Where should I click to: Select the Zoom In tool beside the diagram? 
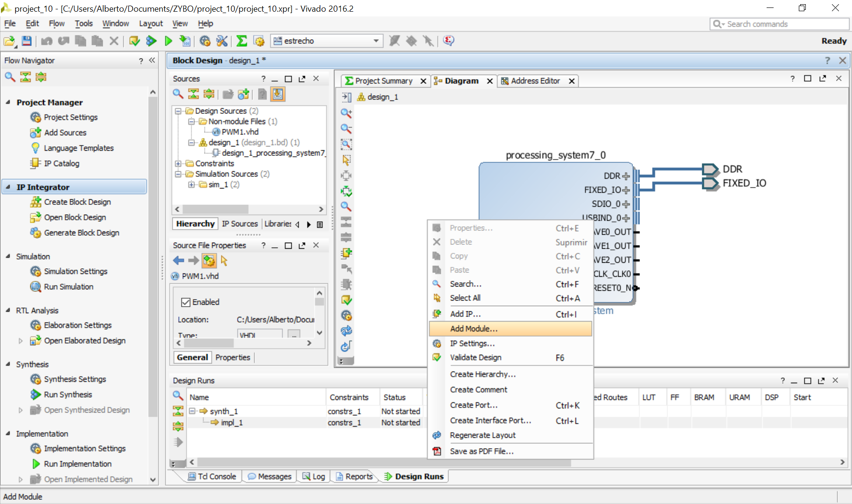tap(346, 112)
